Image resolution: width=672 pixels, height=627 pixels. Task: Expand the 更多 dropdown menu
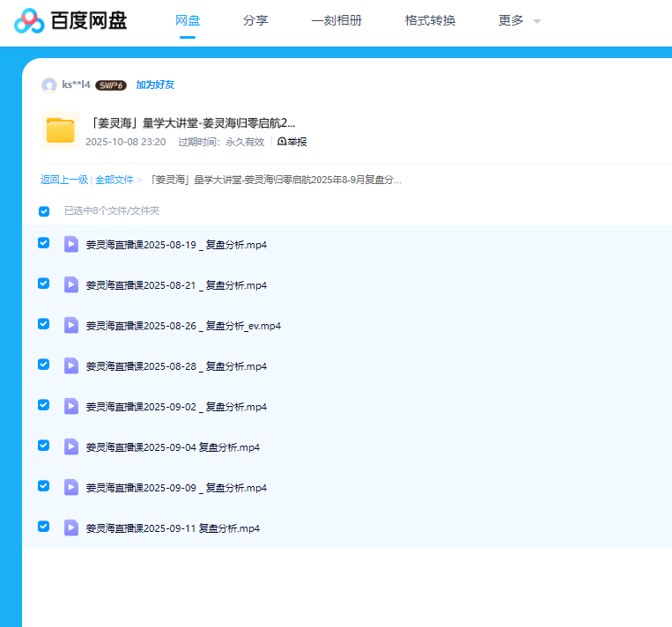519,20
